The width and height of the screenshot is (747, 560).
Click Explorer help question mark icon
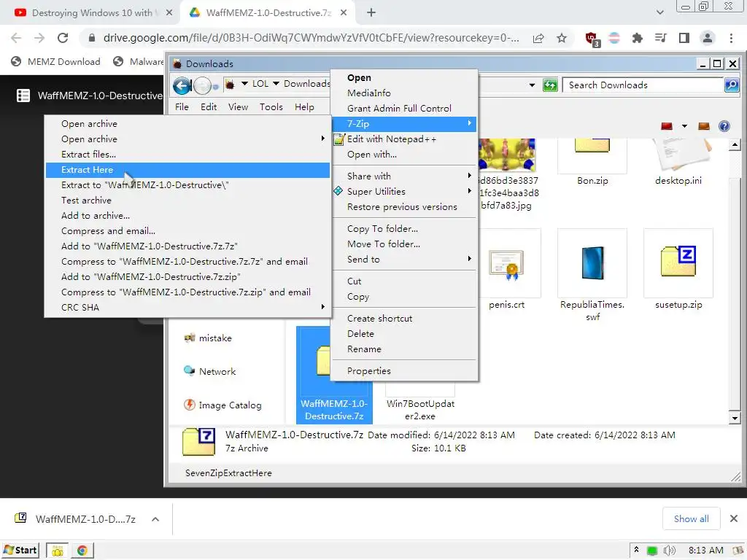point(724,126)
